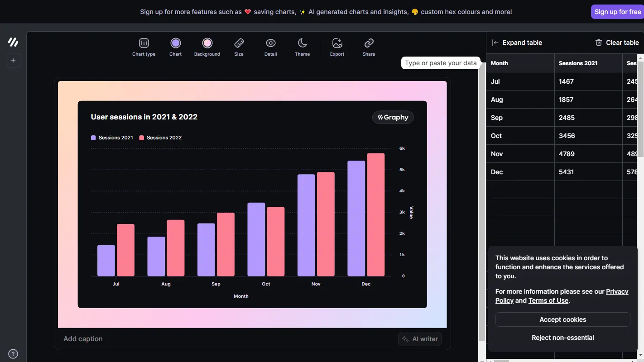This screenshot has width=644, height=362.
Task: Open the Detail eye settings
Action: tap(270, 43)
